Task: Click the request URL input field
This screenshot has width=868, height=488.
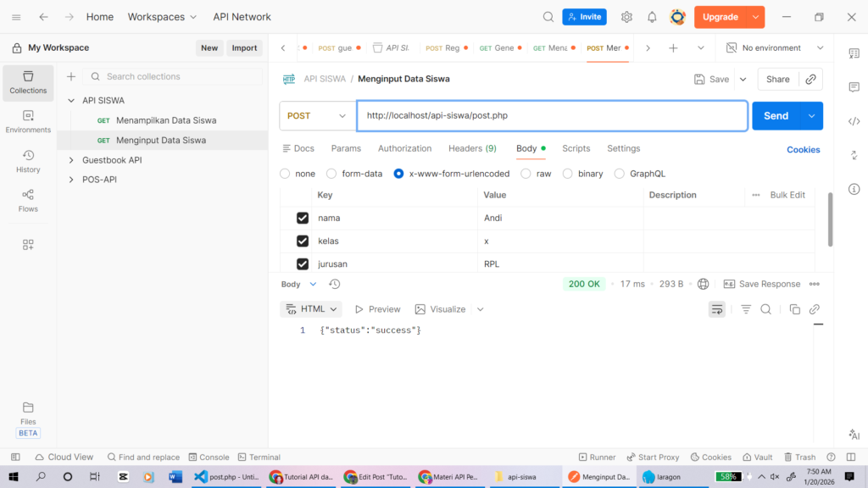Action: tap(551, 116)
